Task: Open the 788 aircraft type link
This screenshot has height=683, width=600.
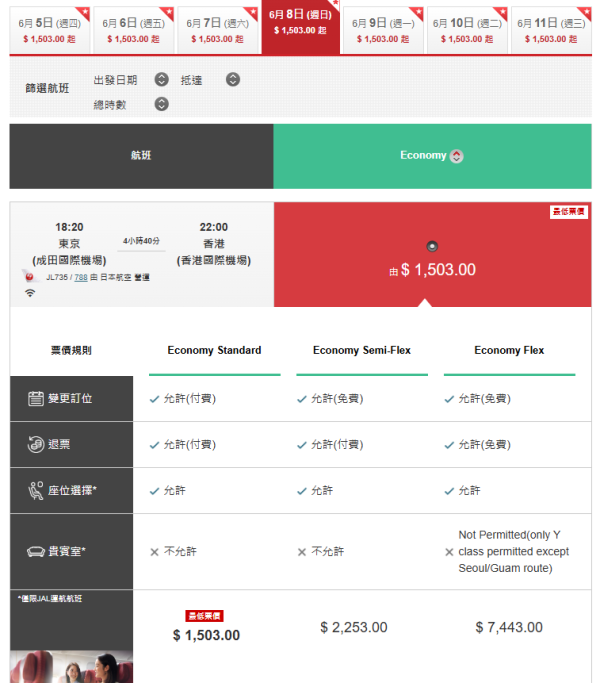Action: tap(81, 277)
